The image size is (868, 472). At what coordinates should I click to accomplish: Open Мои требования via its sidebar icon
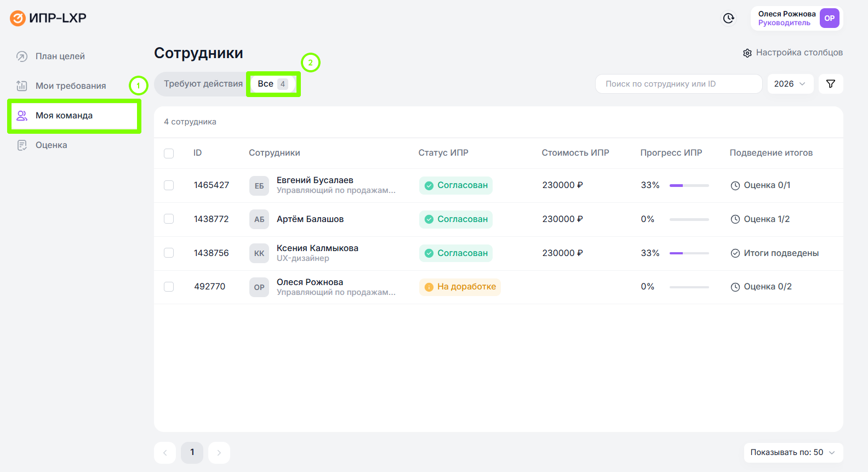[22, 86]
